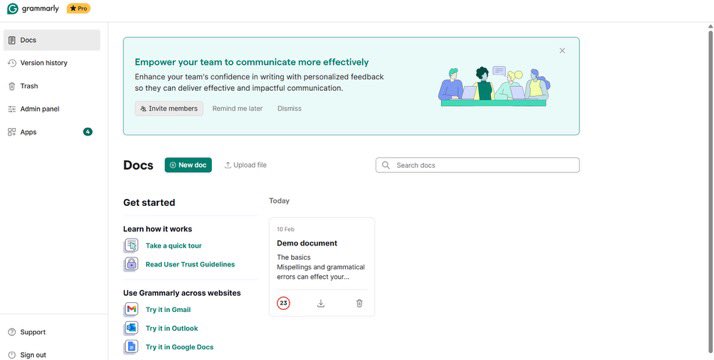This screenshot has width=714, height=360.
Task: Click the team illustration in the banner
Action: click(494, 86)
